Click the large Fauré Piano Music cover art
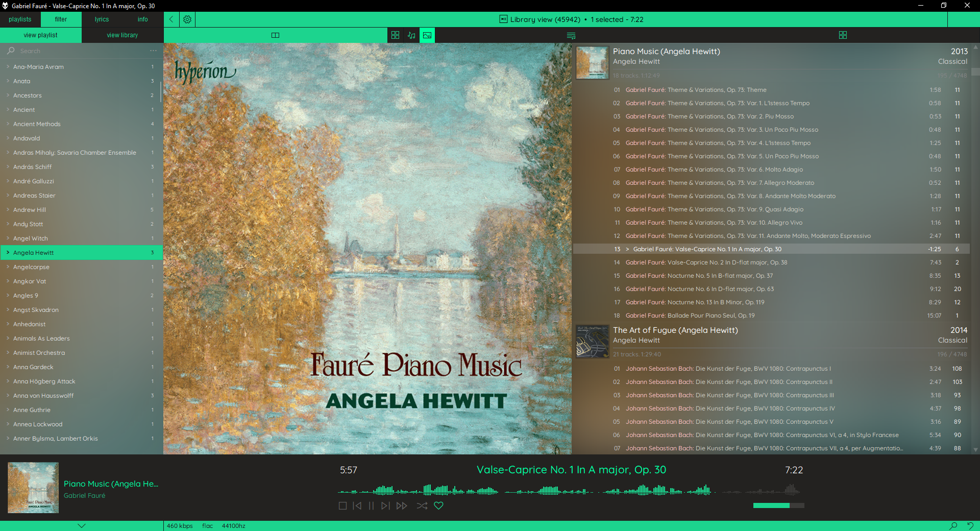This screenshot has height=531, width=980. point(367,249)
